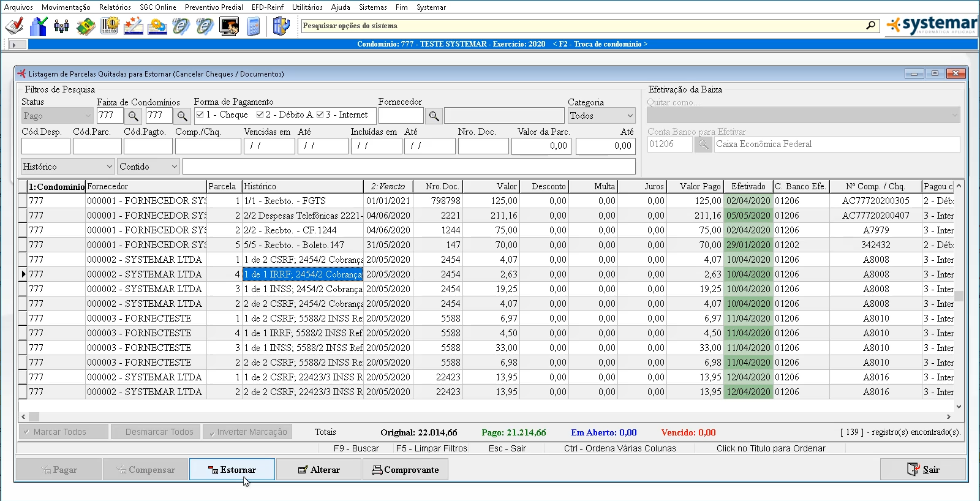Click the three people group icon
980x501 pixels.
[61, 26]
